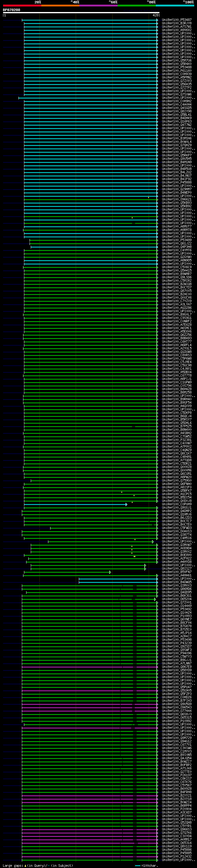Image resolution: width=197 pixels, height=868 pixels.
Task: Click the UniRef100_Q5KB92 label
Action: 176,206
